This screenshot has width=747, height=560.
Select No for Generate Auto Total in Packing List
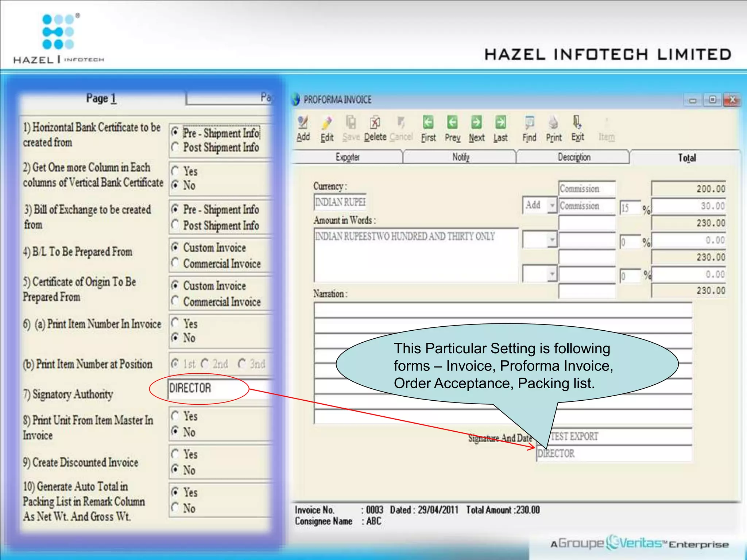pyautogui.click(x=175, y=507)
